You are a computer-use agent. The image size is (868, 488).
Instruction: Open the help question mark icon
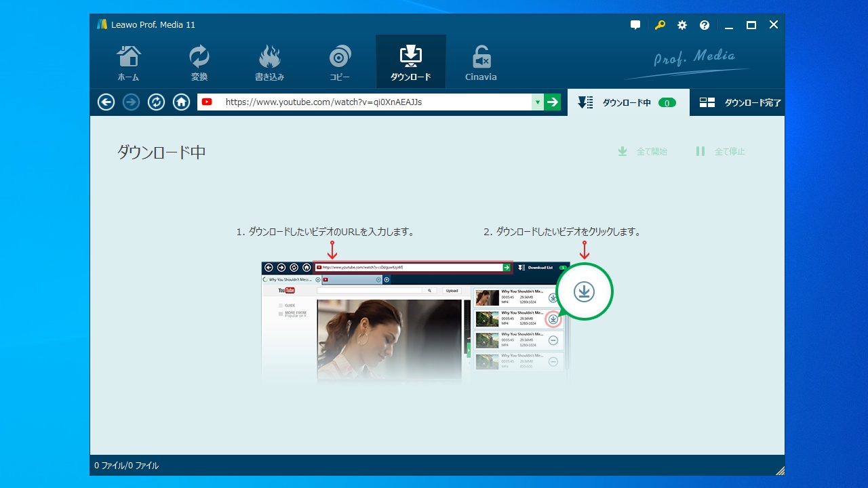(x=705, y=25)
